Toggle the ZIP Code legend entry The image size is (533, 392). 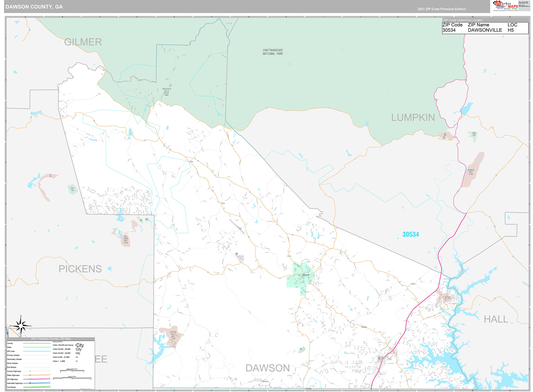click(x=11, y=351)
